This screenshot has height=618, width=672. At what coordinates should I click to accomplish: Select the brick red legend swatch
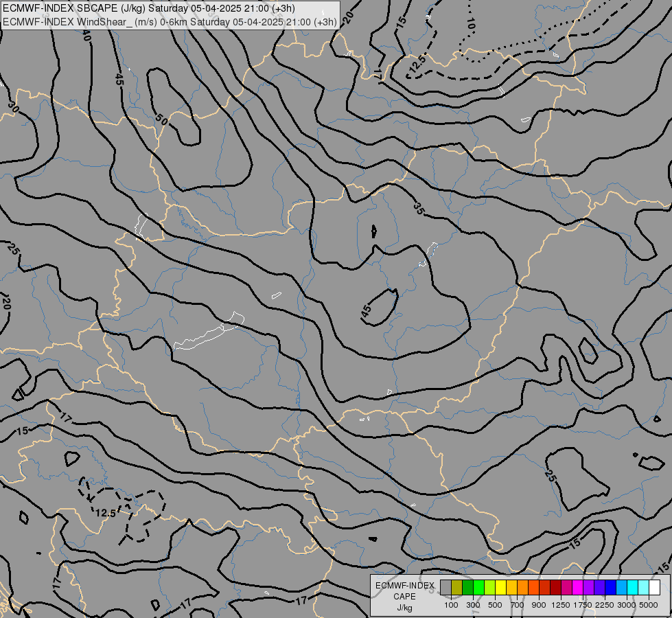click(x=544, y=588)
